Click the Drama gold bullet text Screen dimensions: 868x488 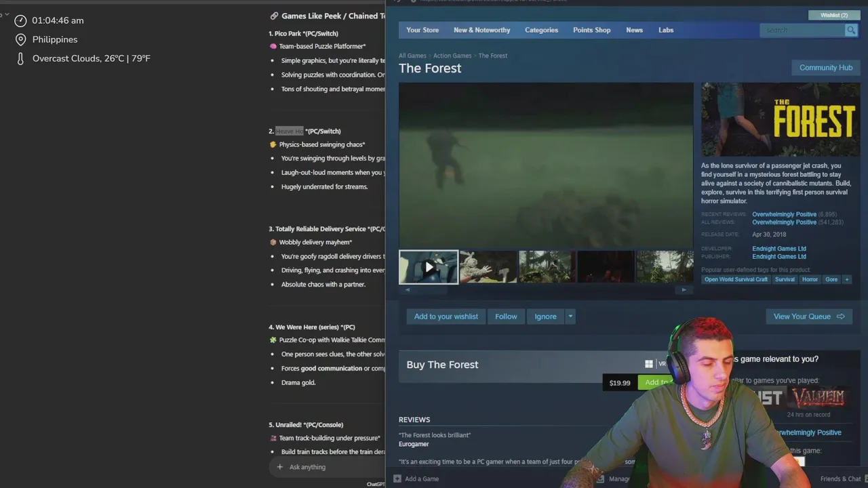pyautogui.click(x=298, y=382)
